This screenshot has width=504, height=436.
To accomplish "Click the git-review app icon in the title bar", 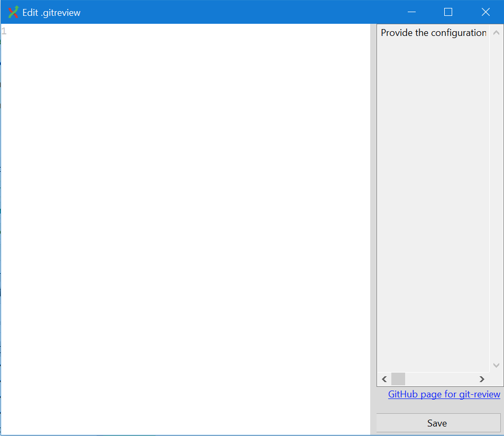I will tap(12, 12).
